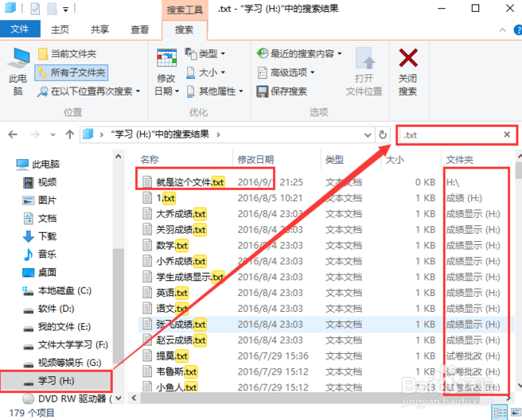Viewport: 522px width, 420px height.
Task: Expand the address bar history dropdown
Action: pyautogui.click(x=368, y=134)
